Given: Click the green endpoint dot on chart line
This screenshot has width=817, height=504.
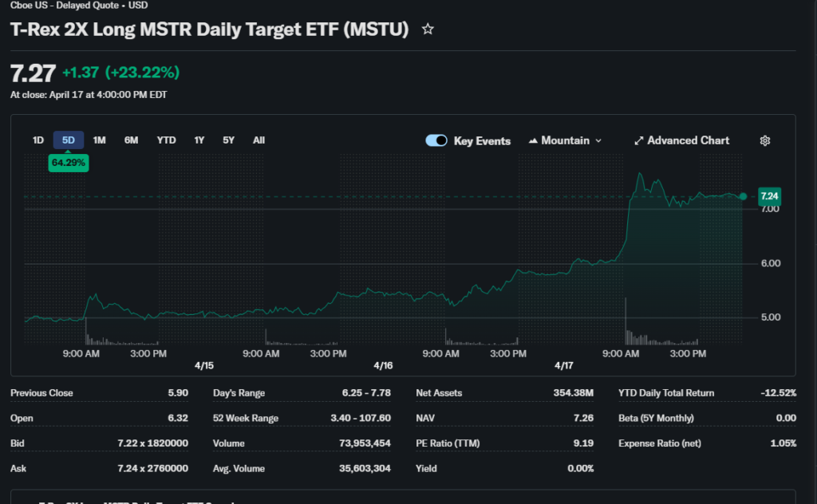Looking at the screenshot, I should tap(744, 196).
